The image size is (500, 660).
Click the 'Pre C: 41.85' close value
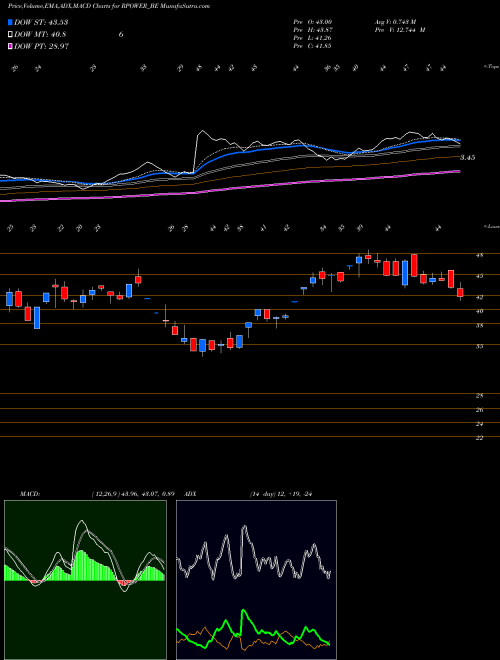pos(313,46)
